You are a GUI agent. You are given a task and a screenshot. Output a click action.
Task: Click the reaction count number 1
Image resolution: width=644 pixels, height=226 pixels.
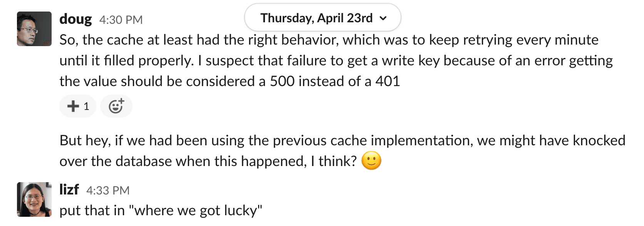coord(86,106)
